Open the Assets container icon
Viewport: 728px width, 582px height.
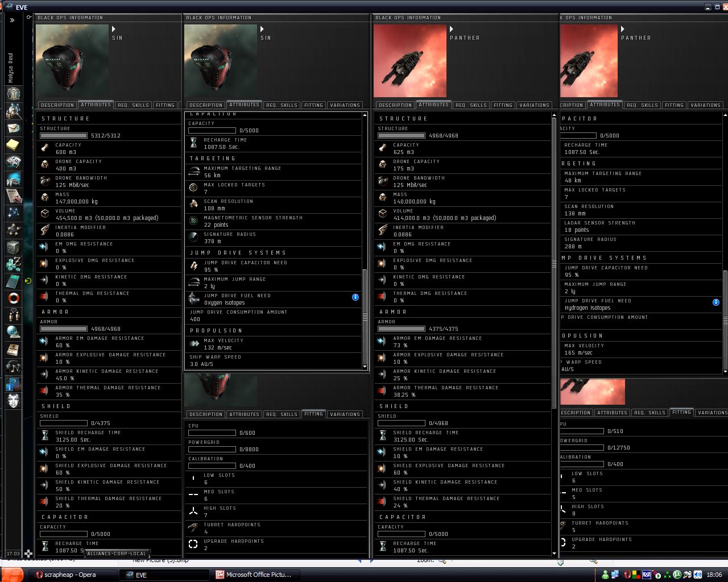[14, 247]
